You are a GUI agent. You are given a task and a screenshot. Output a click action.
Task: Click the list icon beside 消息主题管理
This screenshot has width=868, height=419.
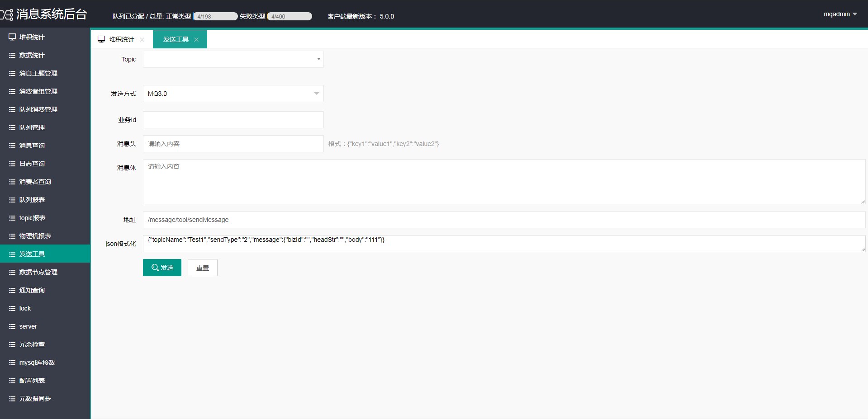point(12,73)
